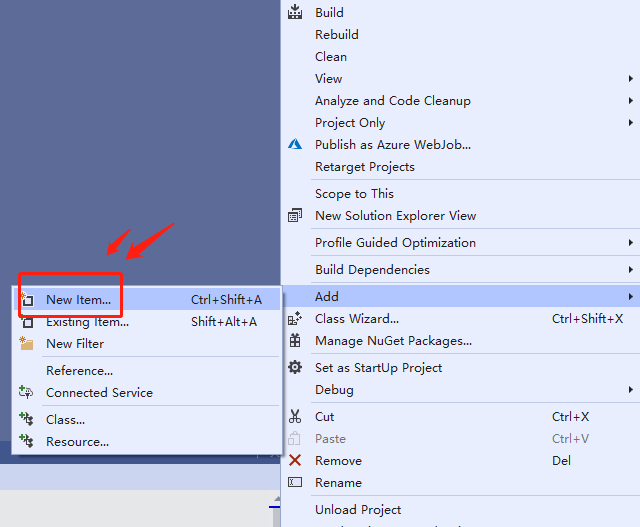
Task: Click the scissors Cut icon
Action: [x=295, y=416]
